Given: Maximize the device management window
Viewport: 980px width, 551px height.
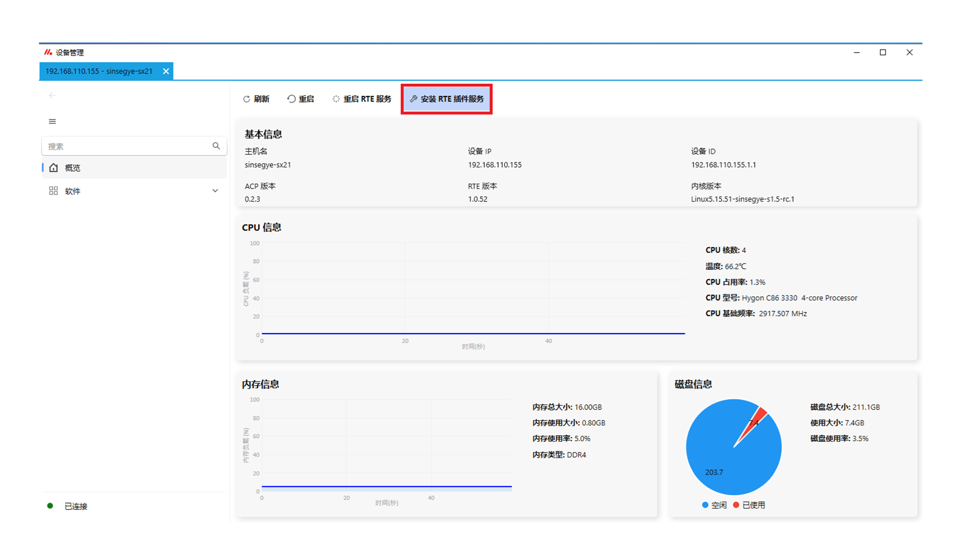Looking at the screenshot, I should 883,53.
